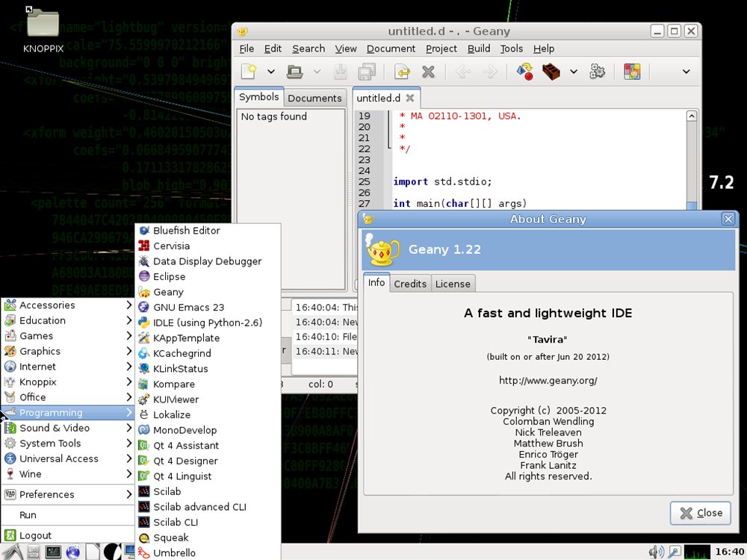Expand the Education menu category

68,320
